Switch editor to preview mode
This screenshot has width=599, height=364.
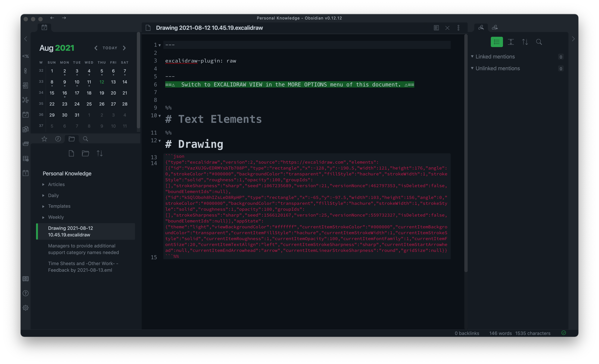[436, 28]
